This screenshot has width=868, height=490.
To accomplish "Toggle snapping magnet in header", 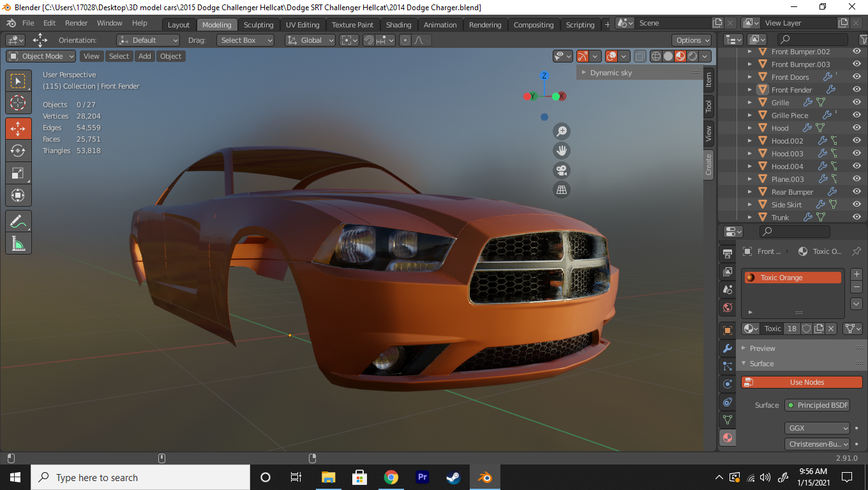I will pos(369,40).
